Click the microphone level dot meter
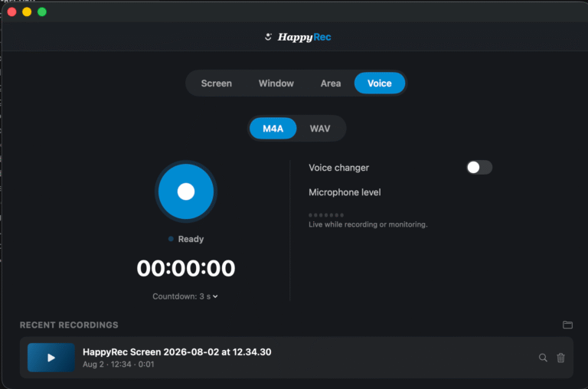 coord(326,215)
